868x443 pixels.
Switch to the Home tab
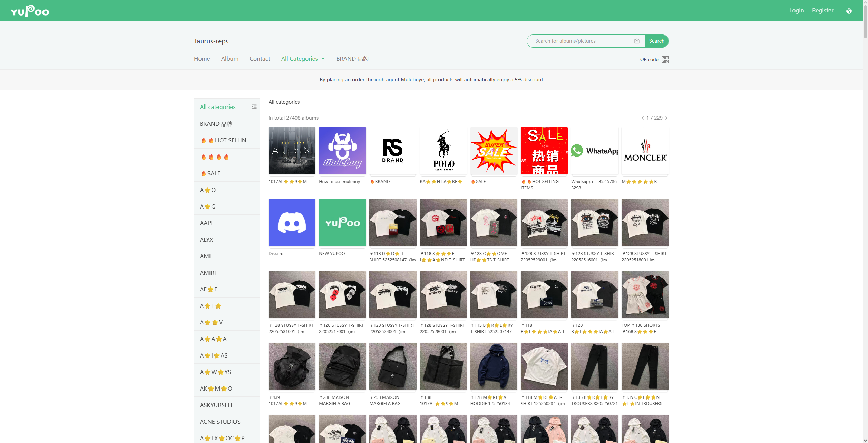202,59
